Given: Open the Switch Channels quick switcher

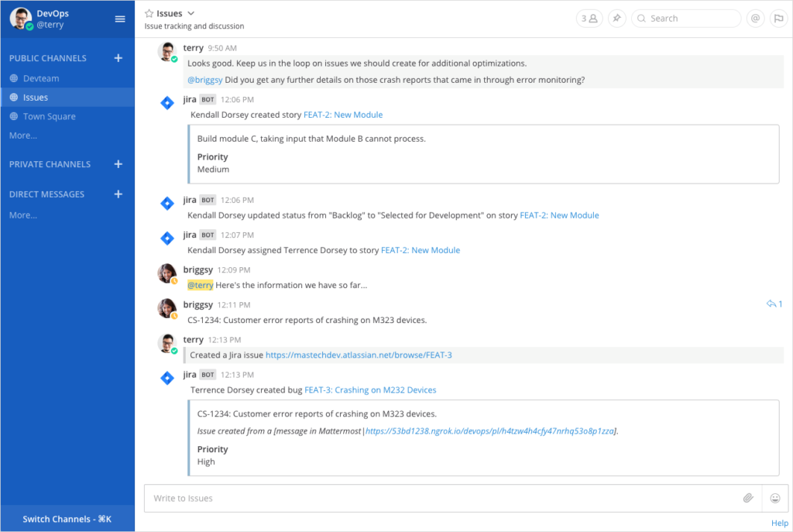Looking at the screenshot, I should [67, 519].
